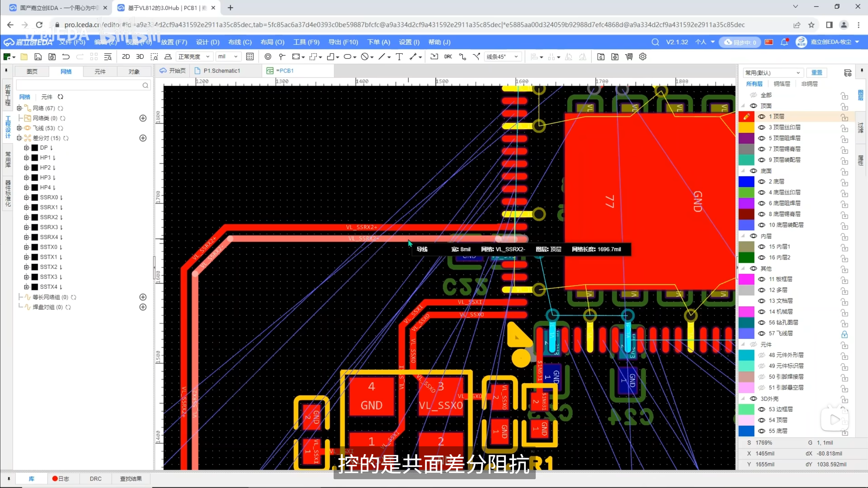
Task: Click the Gerber export icon
Action: coord(601,57)
